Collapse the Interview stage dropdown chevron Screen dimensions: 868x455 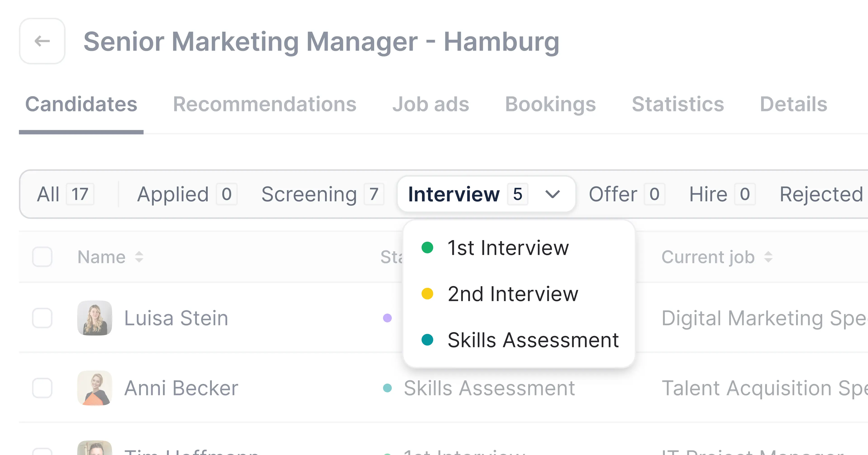[552, 194]
